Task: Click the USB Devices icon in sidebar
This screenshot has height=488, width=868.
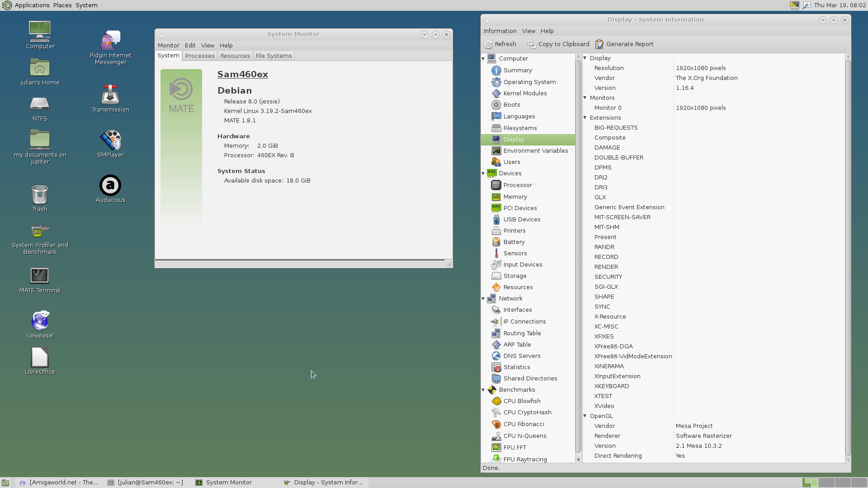Action: coord(496,220)
